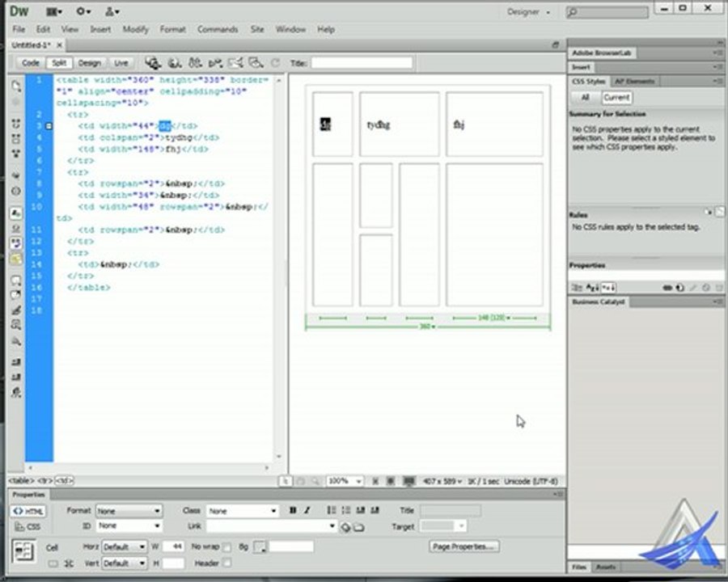Open the Adobe BrowserLab panel tab

pyautogui.click(x=601, y=53)
